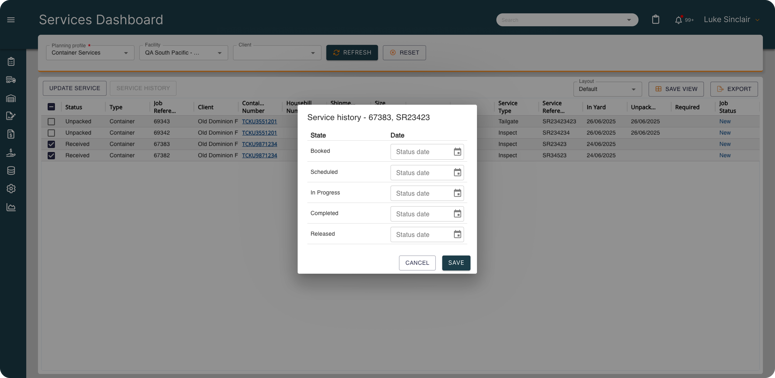The image size is (775, 378).
Task: Click the In Progress status date field
Action: click(427, 193)
